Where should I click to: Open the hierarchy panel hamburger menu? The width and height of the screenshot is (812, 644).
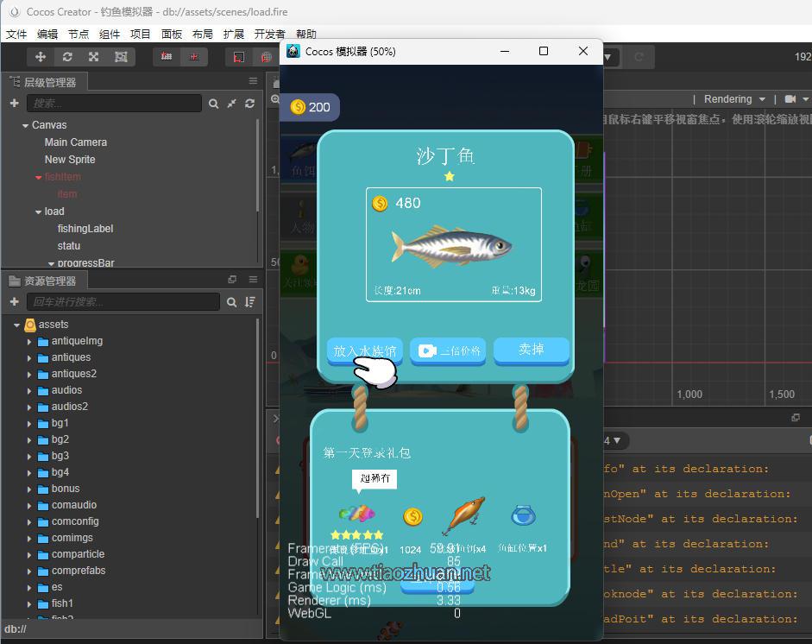(253, 81)
